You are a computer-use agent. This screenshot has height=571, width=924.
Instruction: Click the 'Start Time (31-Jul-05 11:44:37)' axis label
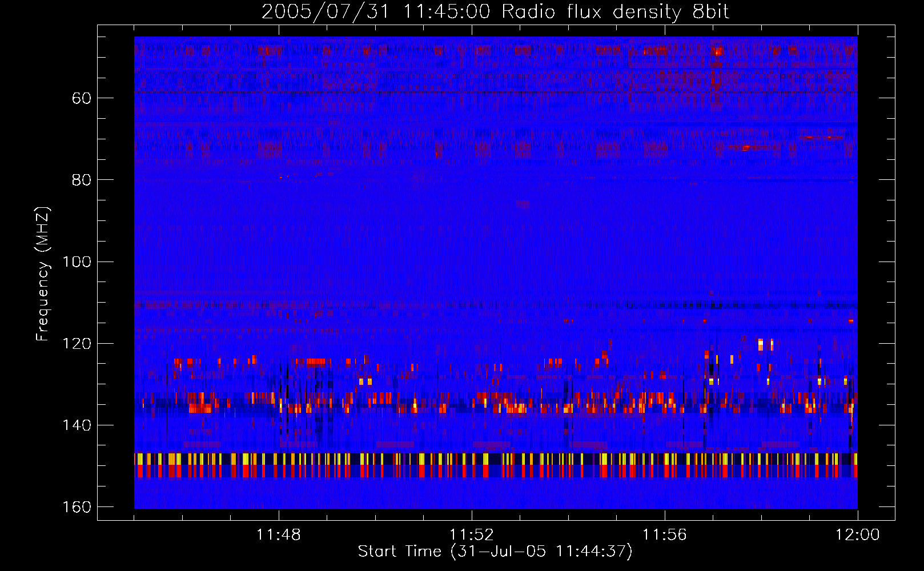(495, 552)
